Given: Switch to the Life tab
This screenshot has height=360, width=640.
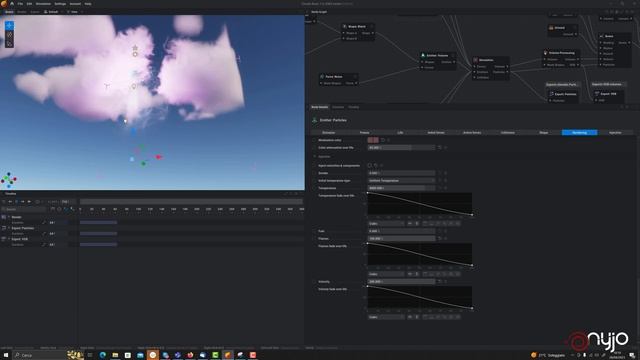Looking at the screenshot, I should 400,133.
